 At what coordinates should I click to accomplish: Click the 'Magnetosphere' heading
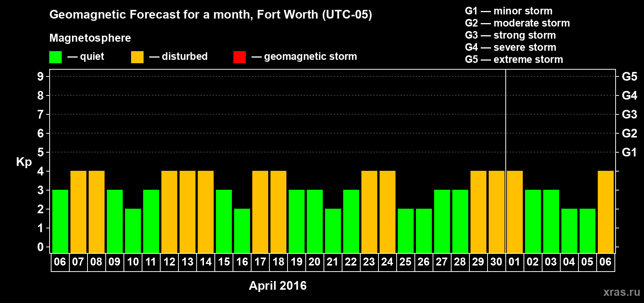click(x=90, y=38)
